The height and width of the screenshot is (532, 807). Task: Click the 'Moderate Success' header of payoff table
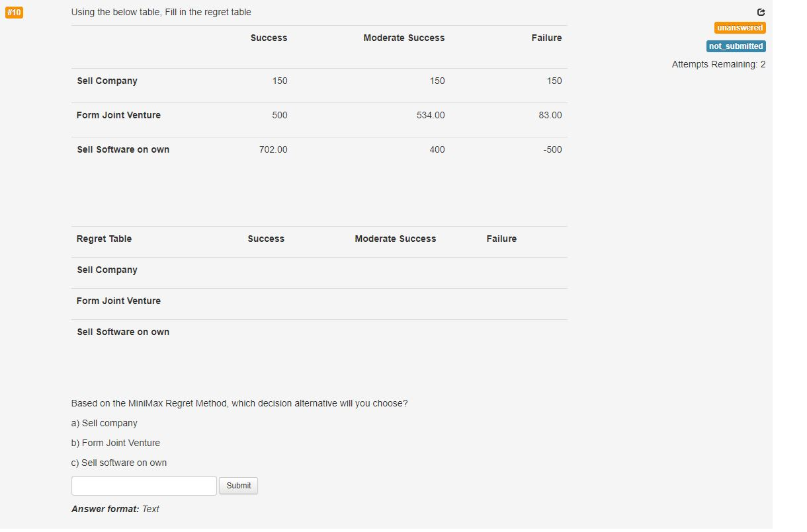coord(404,38)
